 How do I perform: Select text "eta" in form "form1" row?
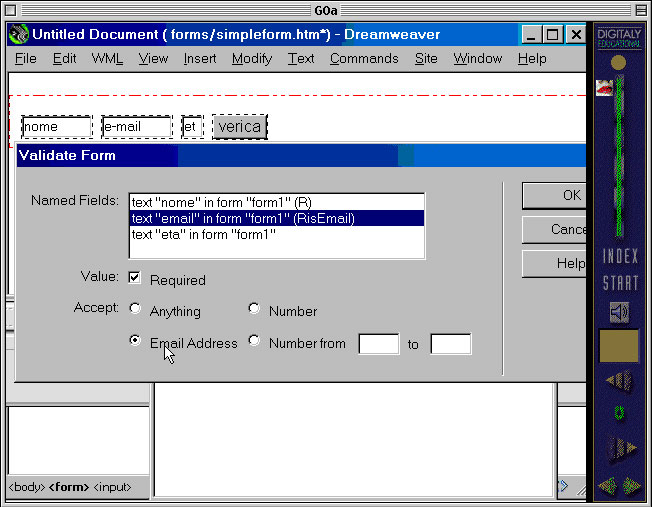(277, 235)
